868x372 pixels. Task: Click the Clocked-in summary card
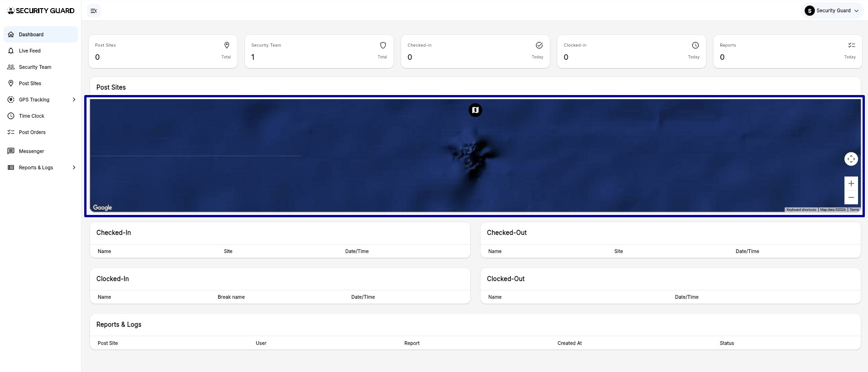632,52
